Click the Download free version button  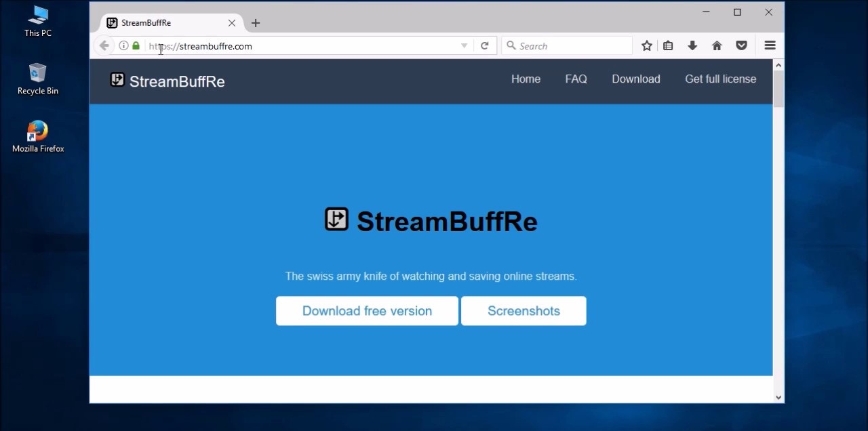(x=367, y=311)
